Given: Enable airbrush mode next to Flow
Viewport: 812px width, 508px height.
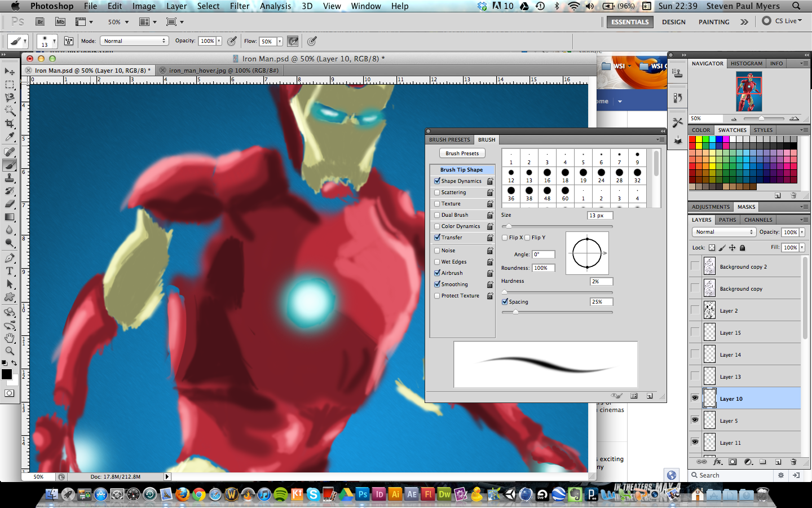Looking at the screenshot, I should (x=293, y=41).
